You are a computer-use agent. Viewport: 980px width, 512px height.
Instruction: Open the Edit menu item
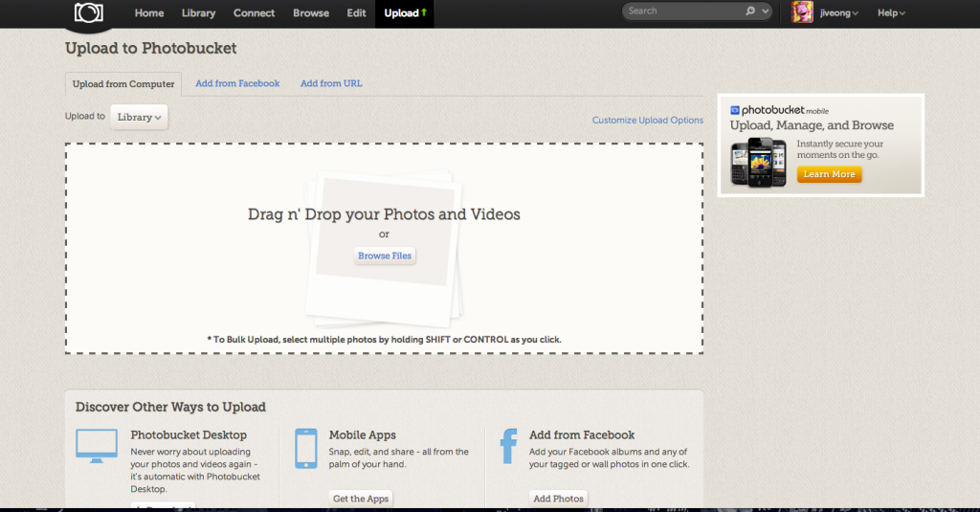pyautogui.click(x=356, y=13)
